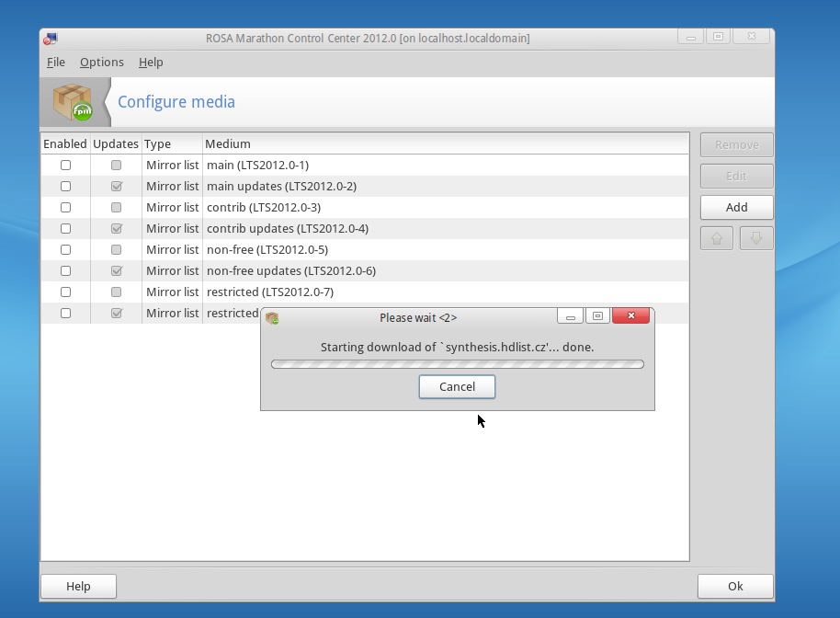The height and width of the screenshot is (618, 840).
Task: Close the ROSA Marathon Control Center window
Action: 751,37
